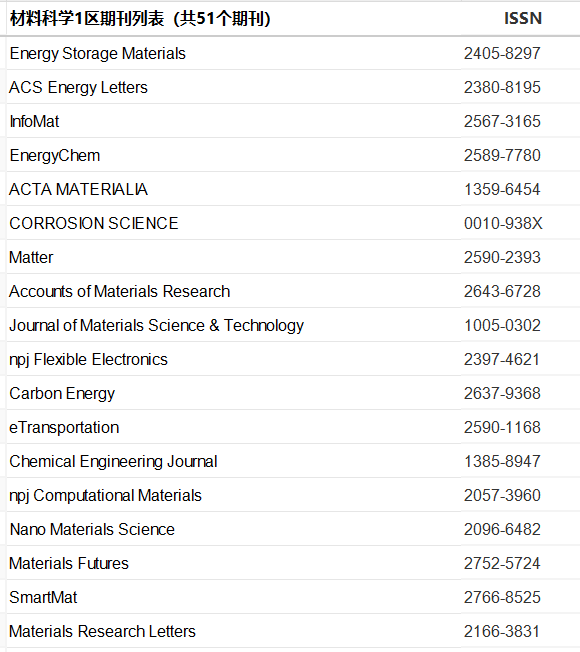Click the ISSN column header

coord(523,18)
